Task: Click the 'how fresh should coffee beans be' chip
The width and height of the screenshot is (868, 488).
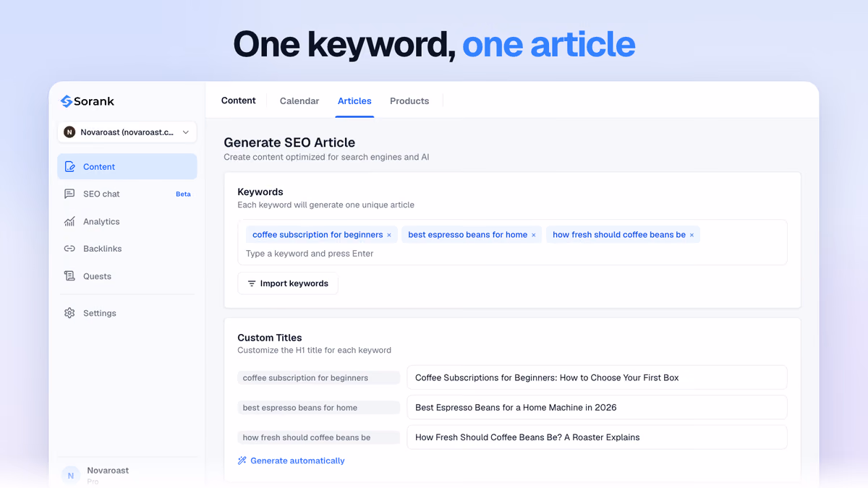Action: [623, 235]
